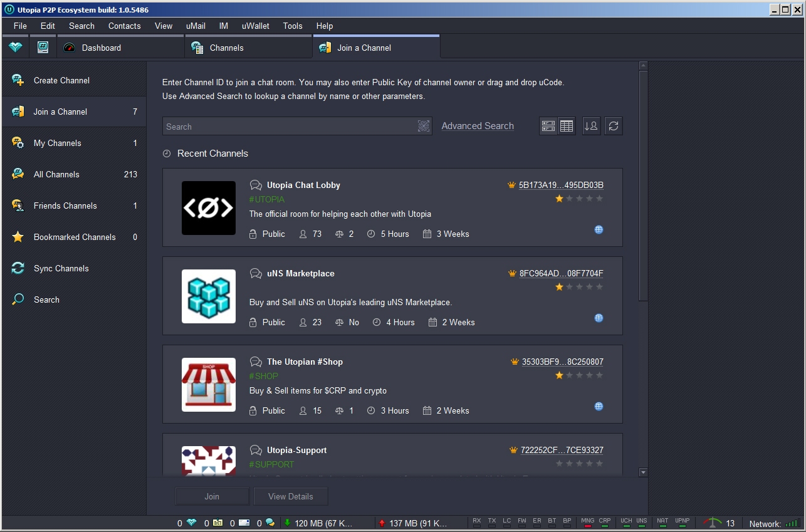Viewport: 806px width, 532px height.
Task: Open the Utopia-Support channel title
Action: (297, 450)
